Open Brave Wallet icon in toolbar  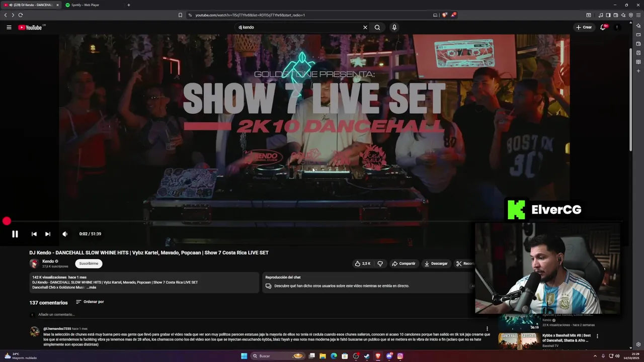(616, 15)
